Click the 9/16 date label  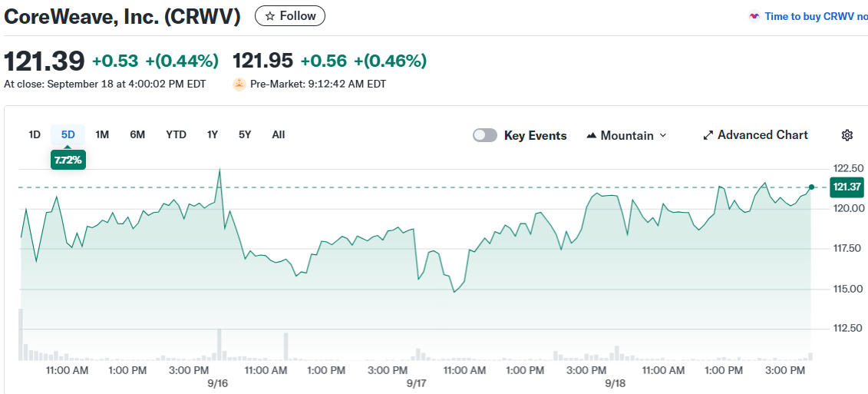(x=219, y=383)
